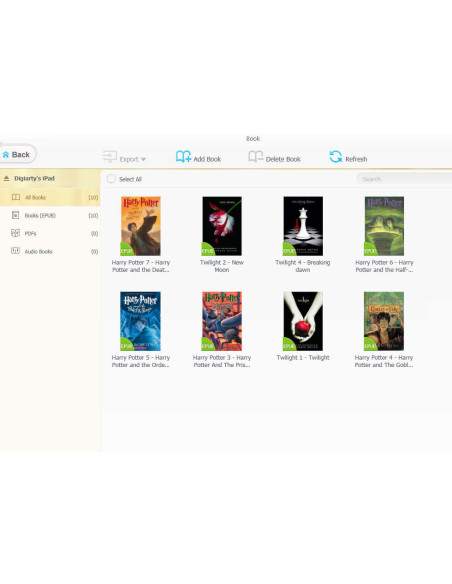Open the Audio Books category
Screen dimensions: 452x584
click(50, 251)
